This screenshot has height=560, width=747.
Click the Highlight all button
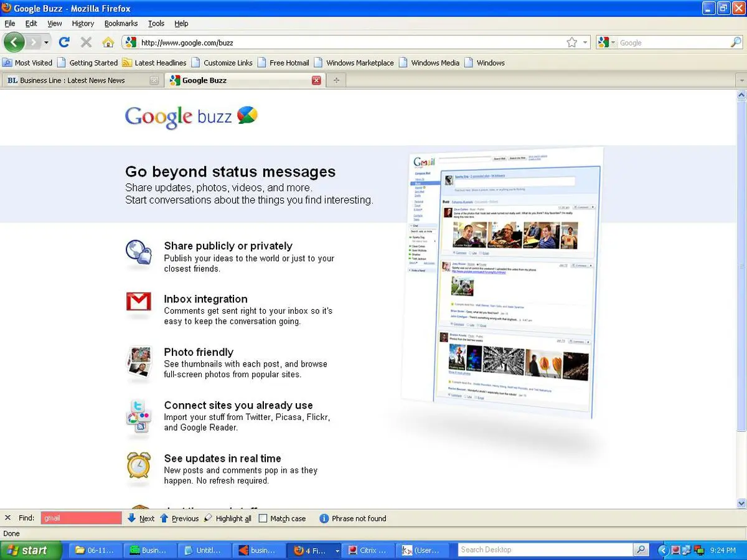pyautogui.click(x=228, y=518)
